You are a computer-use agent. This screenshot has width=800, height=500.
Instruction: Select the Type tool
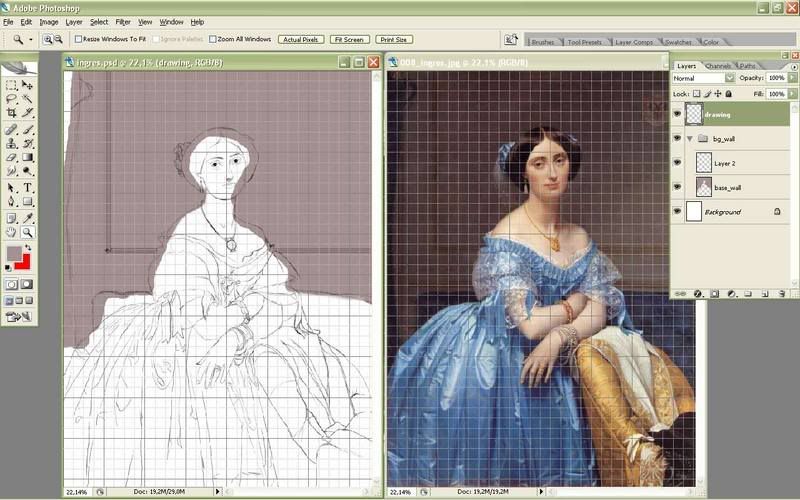[28, 188]
